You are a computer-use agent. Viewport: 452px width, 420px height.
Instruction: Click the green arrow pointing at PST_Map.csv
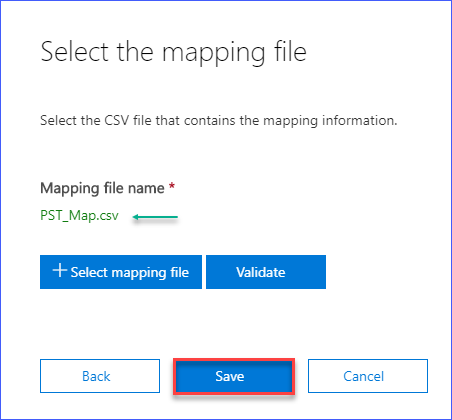pyautogui.click(x=155, y=217)
